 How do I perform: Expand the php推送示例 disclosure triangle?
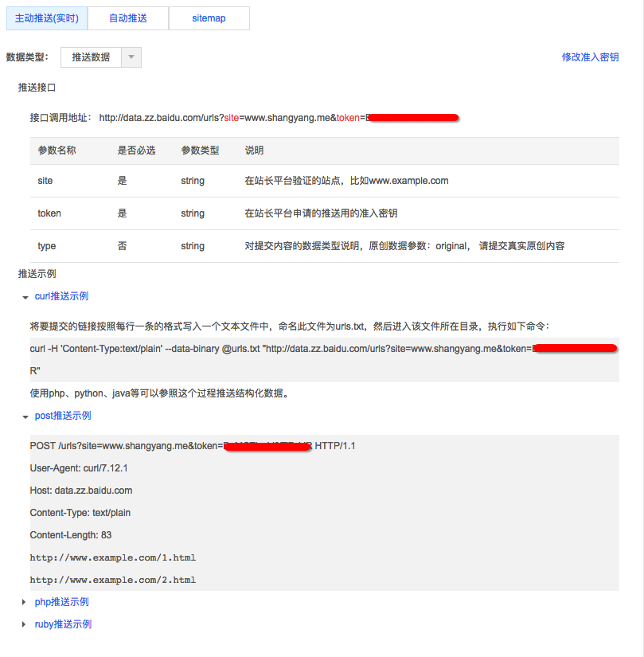coord(25,603)
